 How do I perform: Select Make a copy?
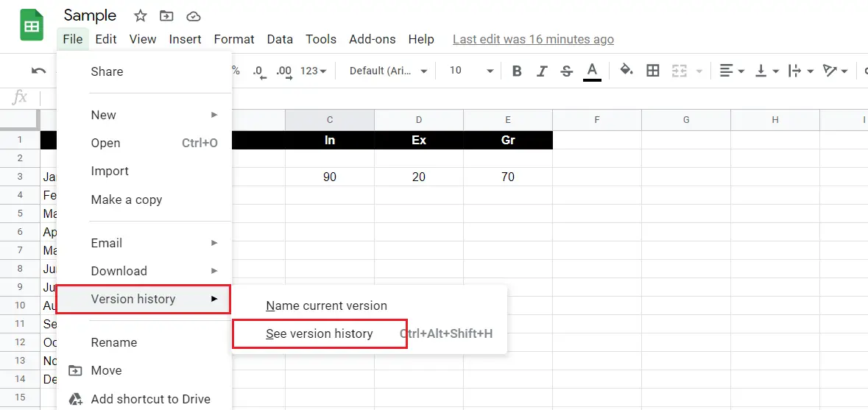click(144, 199)
